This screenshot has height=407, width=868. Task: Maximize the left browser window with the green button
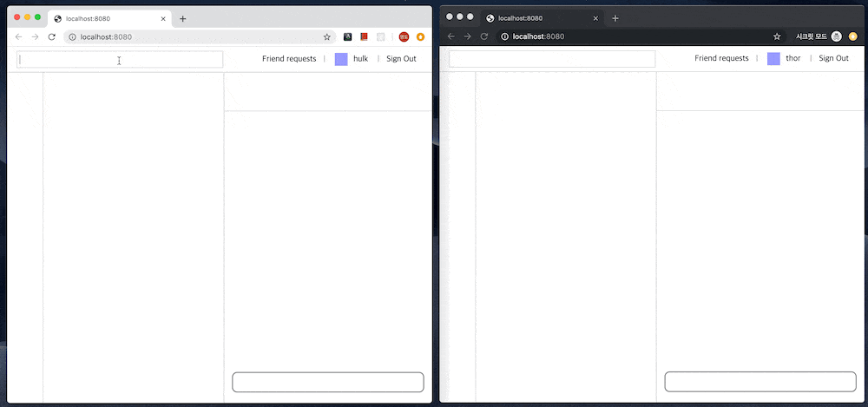pyautogui.click(x=37, y=17)
